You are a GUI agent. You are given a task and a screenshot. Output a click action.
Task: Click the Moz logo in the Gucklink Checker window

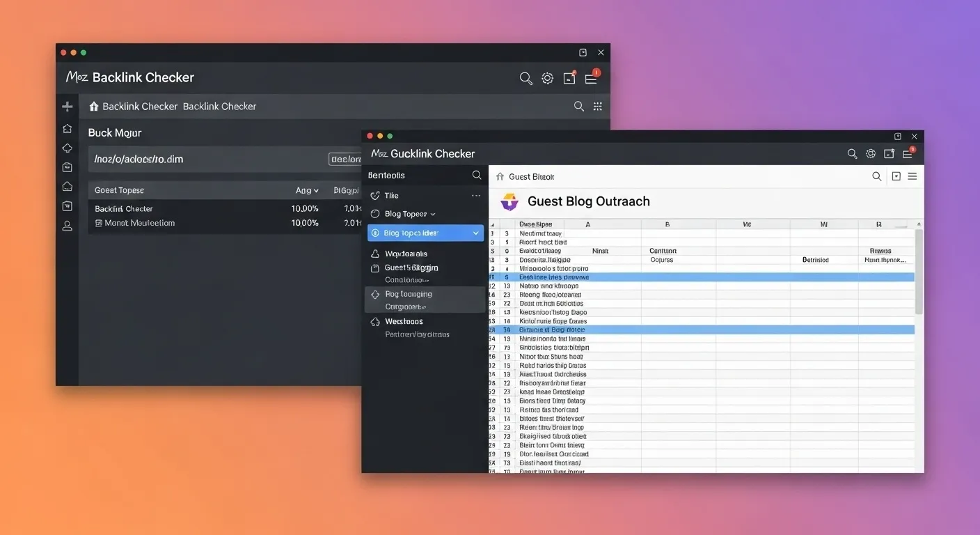point(379,154)
